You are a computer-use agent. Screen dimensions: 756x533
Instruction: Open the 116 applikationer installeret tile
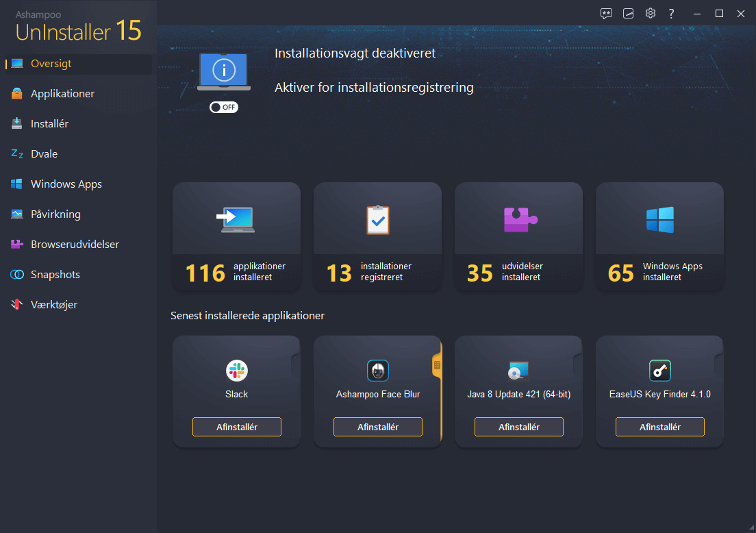coord(236,236)
